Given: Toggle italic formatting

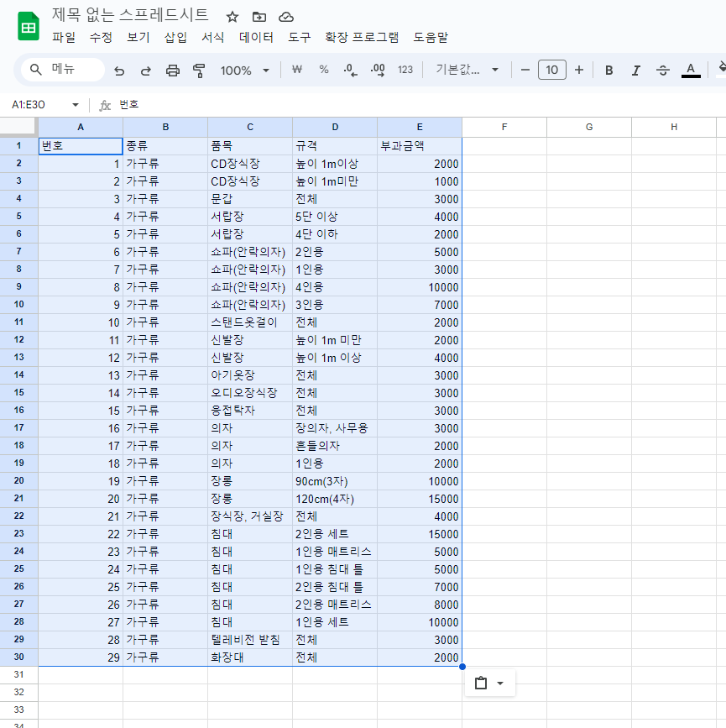Looking at the screenshot, I should 635,70.
